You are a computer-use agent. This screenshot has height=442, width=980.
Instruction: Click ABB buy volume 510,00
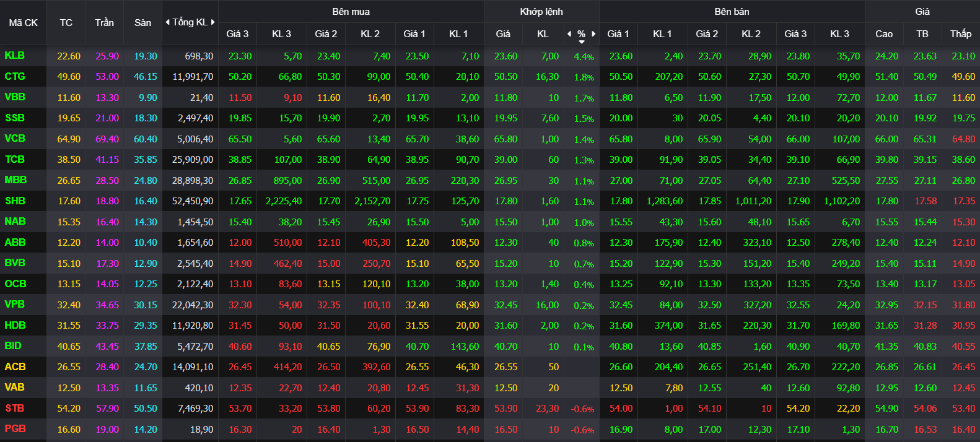pos(287,243)
